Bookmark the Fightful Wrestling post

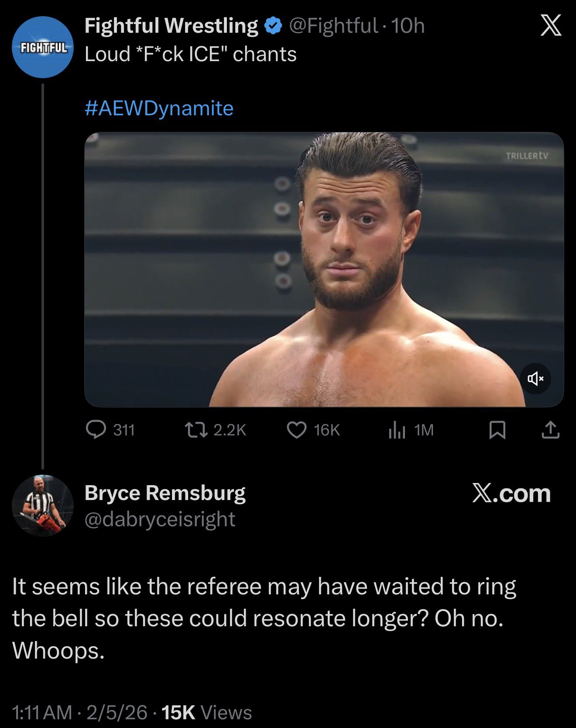click(497, 430)
